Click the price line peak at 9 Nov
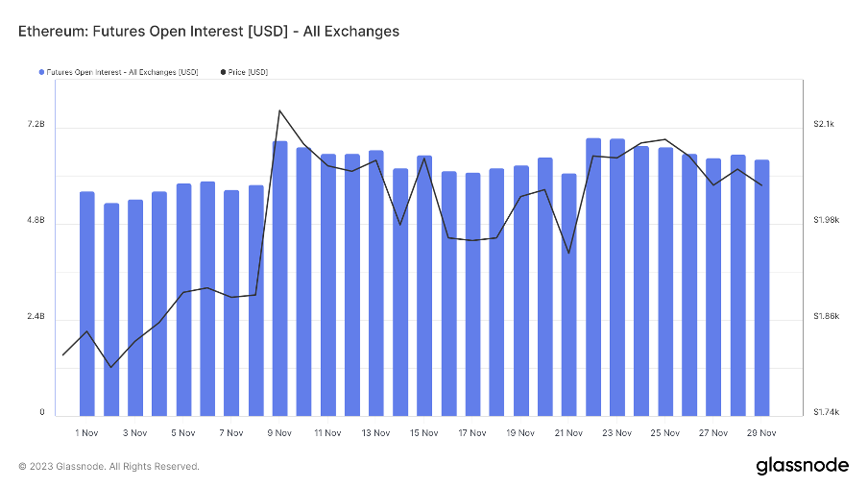The image size is (868, 488). pos(278,110)
